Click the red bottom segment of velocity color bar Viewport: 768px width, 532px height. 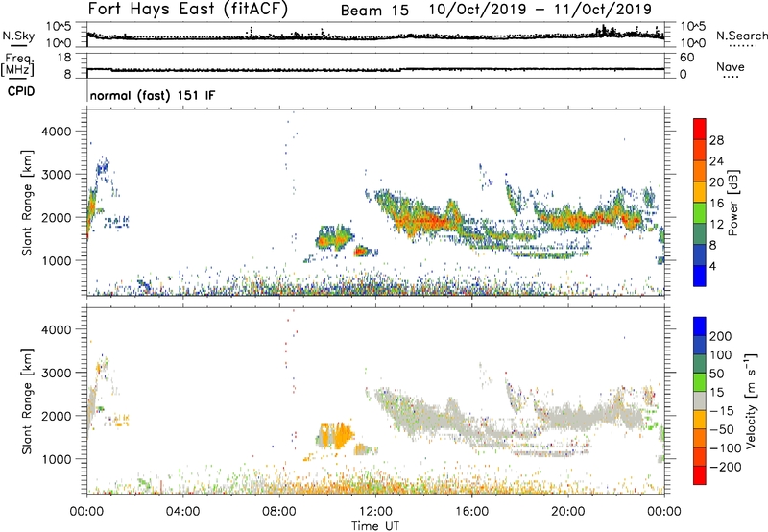point(700,475)
